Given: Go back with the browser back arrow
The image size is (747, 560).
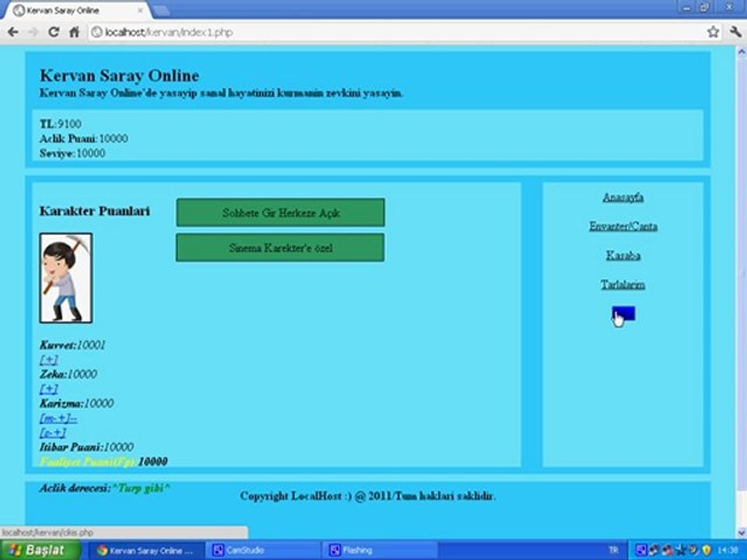Looking at the screenshot, I should point(13,32).
